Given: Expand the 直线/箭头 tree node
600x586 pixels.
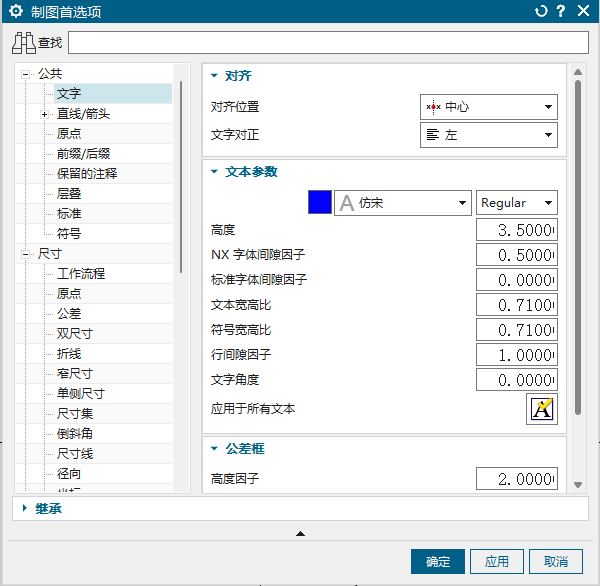Looking at the screenshot, I should point(44,114).
